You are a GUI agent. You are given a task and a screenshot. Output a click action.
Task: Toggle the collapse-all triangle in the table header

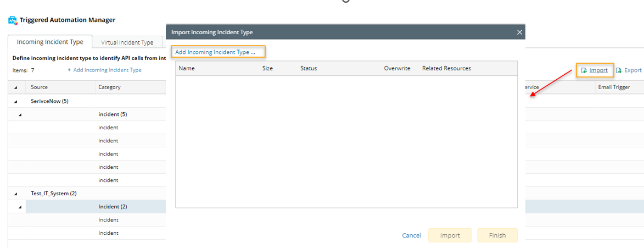pyautogui.click(x=15, y=87)
